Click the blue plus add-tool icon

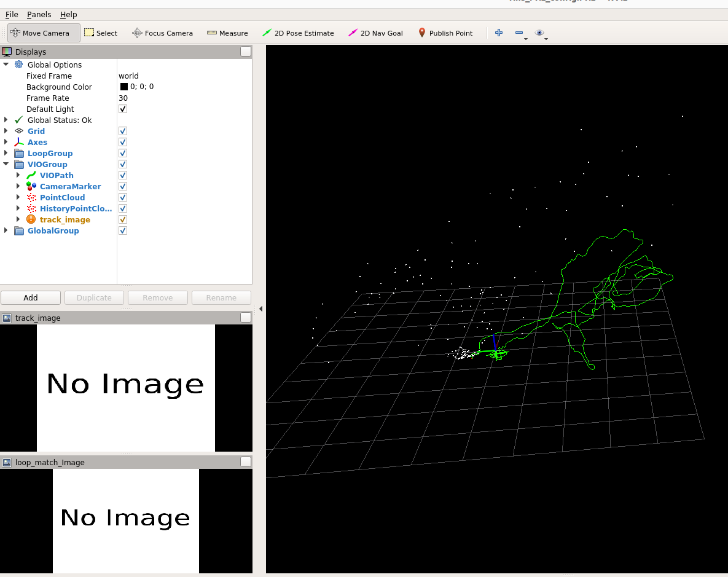499,33
